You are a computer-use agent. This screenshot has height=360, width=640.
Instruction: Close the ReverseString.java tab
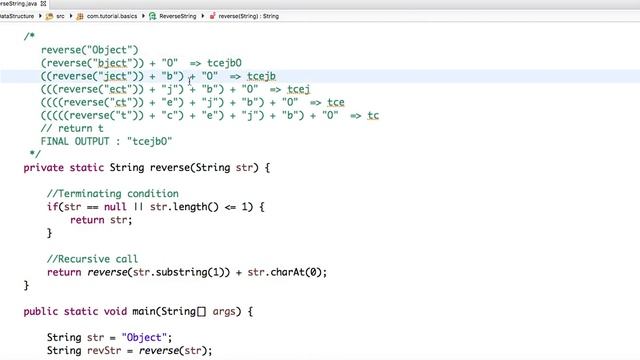43,4
